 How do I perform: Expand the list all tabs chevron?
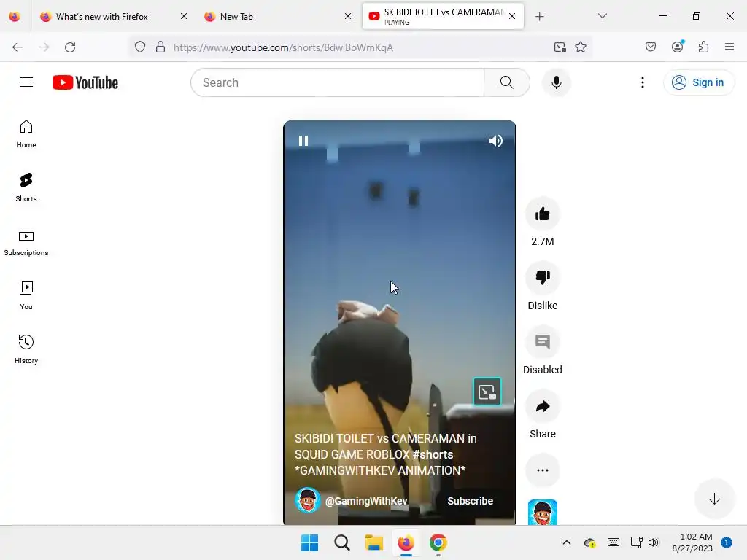coord(602,16)
